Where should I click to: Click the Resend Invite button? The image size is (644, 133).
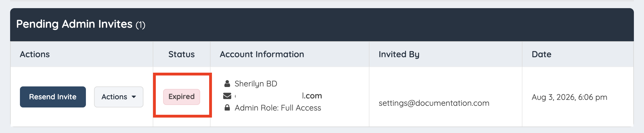point(53,97)
